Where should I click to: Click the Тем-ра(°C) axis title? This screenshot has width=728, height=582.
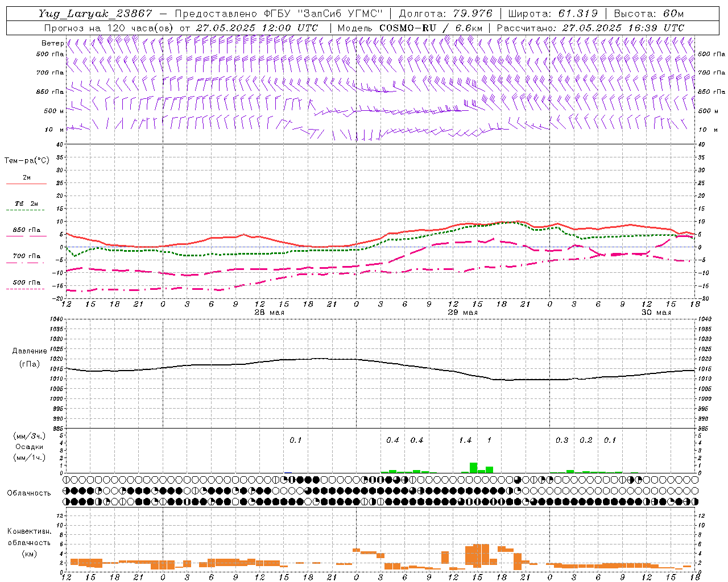pos(27,161)
